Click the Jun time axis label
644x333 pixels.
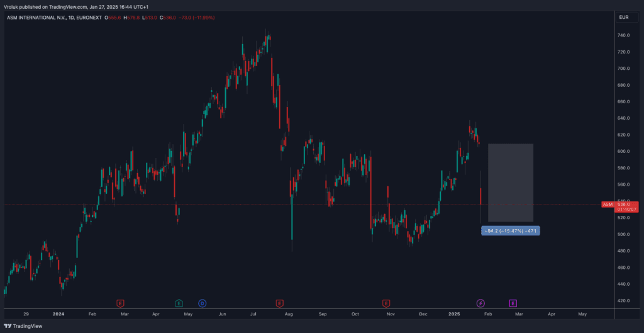click(x=222, y=314)
